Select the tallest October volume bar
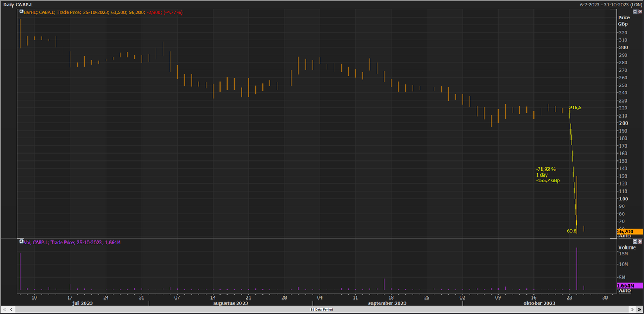 577,269
